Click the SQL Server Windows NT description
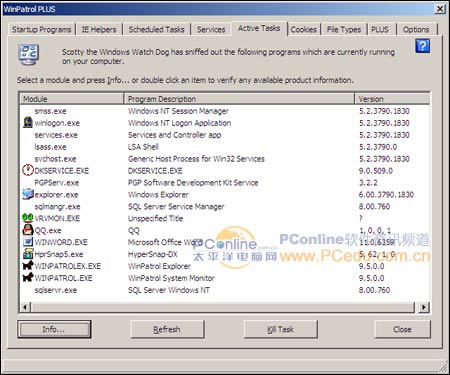This screenshot has height=375, width=450. [x=169, y=290]
